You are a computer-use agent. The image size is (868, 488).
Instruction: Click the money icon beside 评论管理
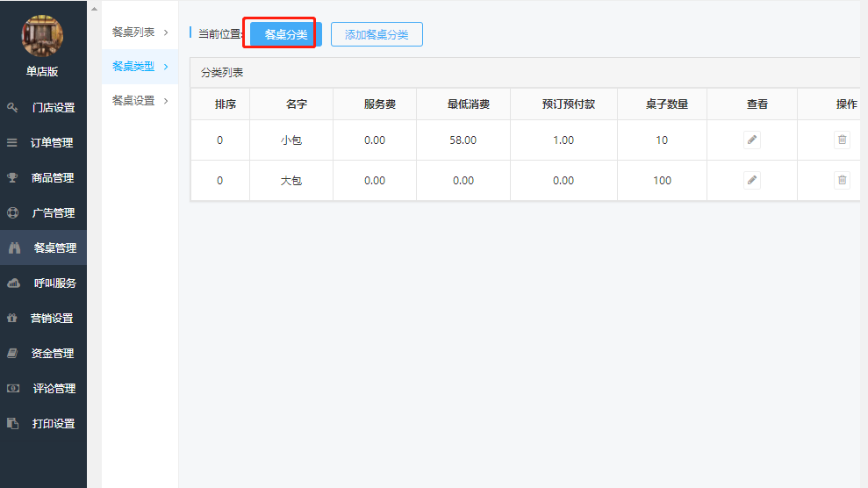pyautogui.click(x=13, y=389)
